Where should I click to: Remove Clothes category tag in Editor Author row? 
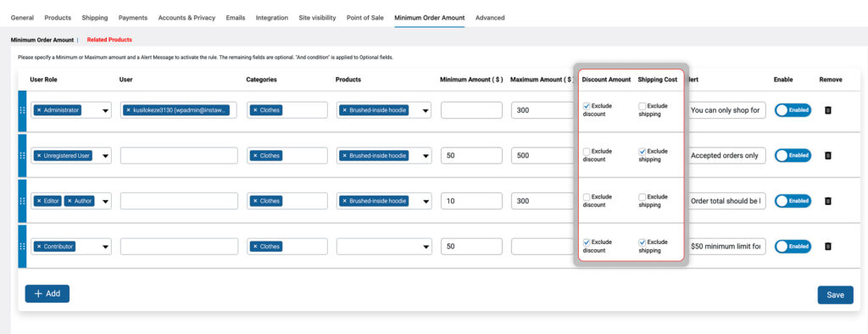[x=255, y=201]
